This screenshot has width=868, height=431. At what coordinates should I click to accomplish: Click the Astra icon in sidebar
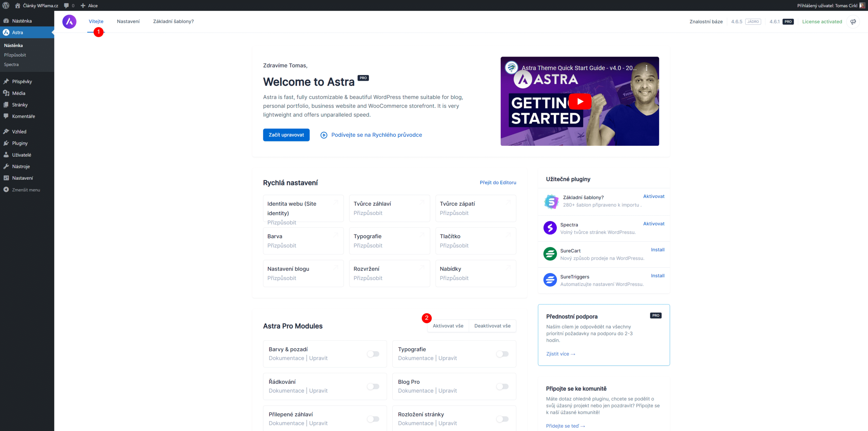(x=6, y=32)
